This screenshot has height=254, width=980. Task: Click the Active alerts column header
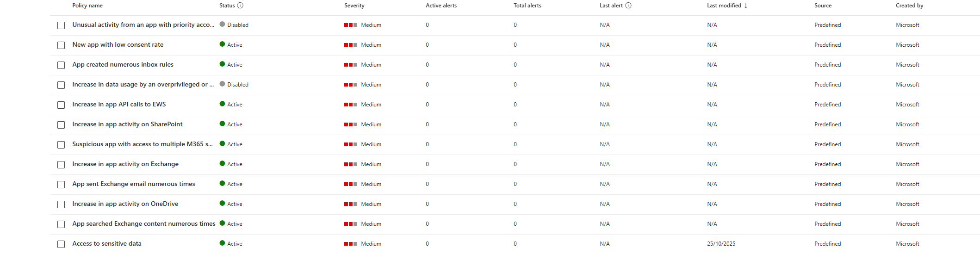[441, 6]
